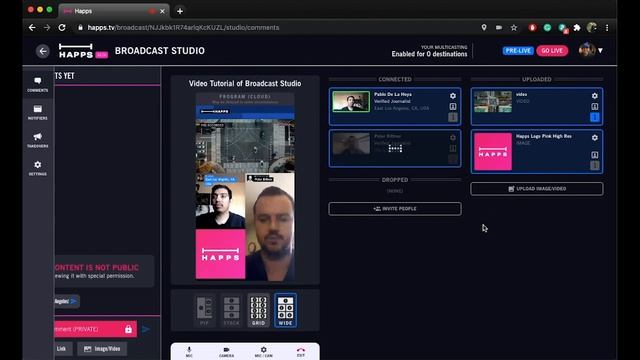Open the settings gear on the video upload card

pos(595,96)
